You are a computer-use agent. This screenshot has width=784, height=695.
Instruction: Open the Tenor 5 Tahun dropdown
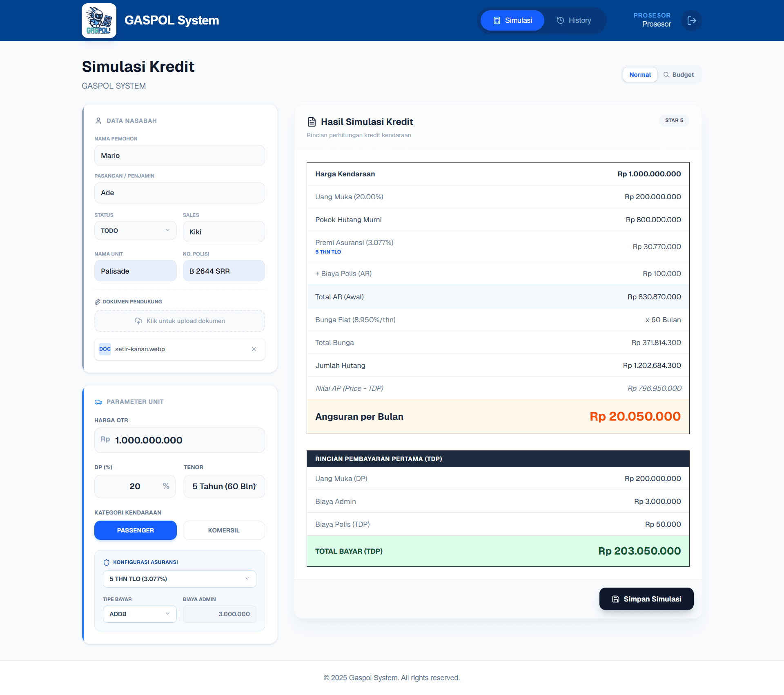[224, 486]
